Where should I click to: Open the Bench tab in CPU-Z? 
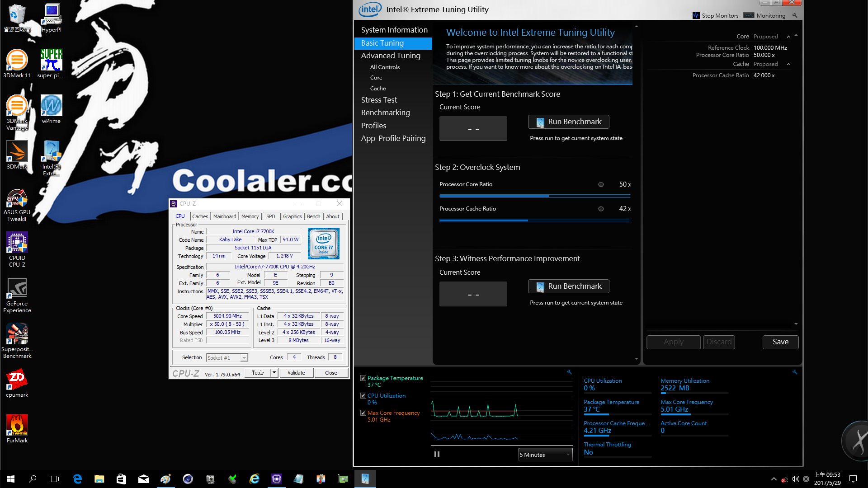click(313, 216)
